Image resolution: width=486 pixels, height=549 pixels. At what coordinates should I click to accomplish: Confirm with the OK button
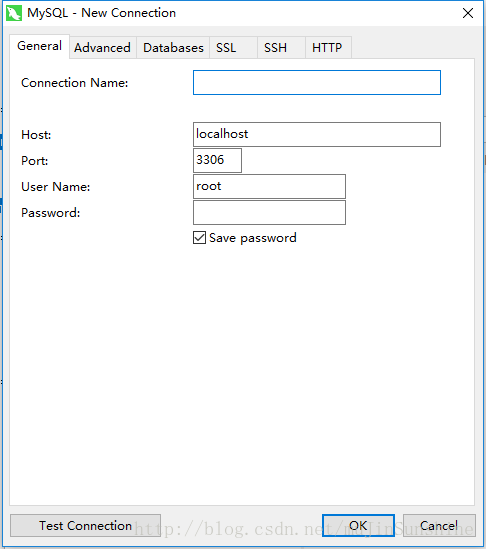point(358,526)
